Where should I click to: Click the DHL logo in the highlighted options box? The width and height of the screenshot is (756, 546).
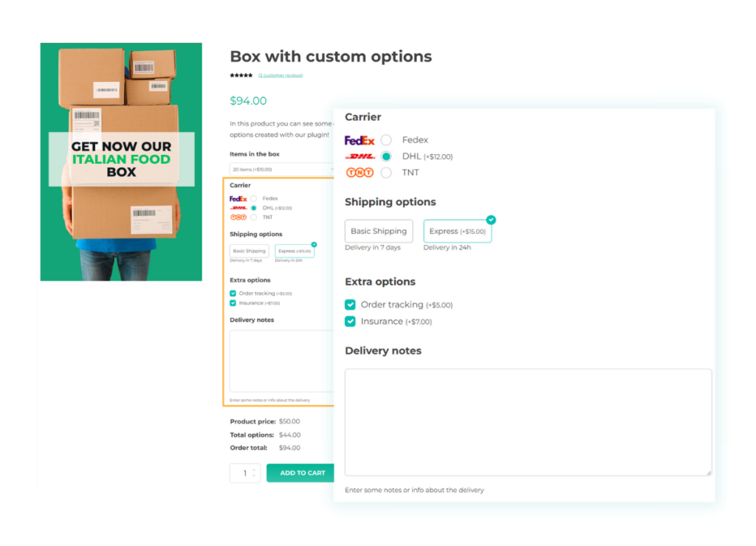pos(238,208)
